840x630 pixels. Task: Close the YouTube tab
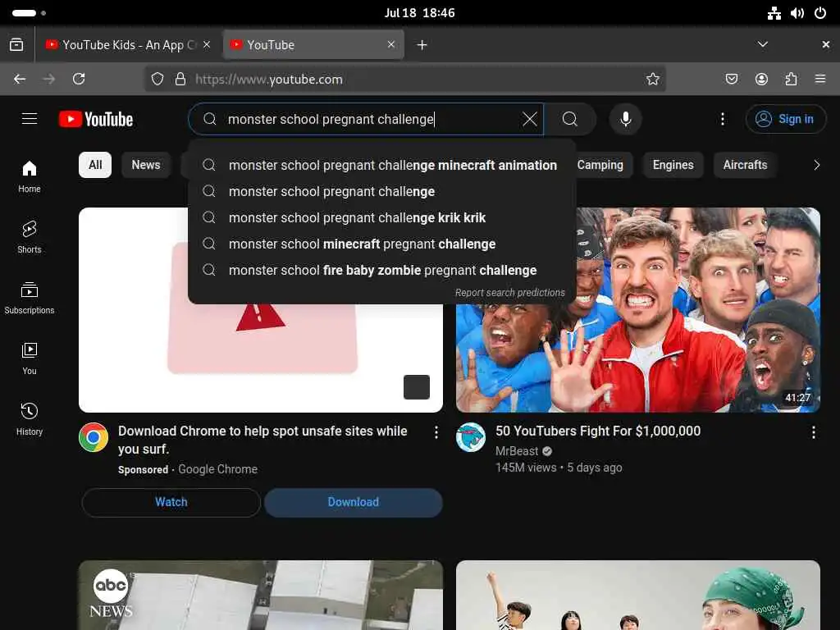[x=391, y=44]
